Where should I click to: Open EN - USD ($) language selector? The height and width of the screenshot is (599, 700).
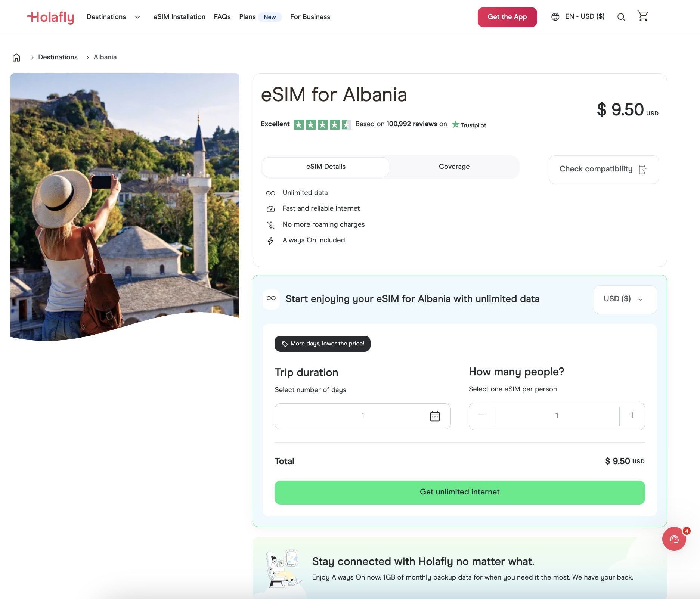pos(585,16)
